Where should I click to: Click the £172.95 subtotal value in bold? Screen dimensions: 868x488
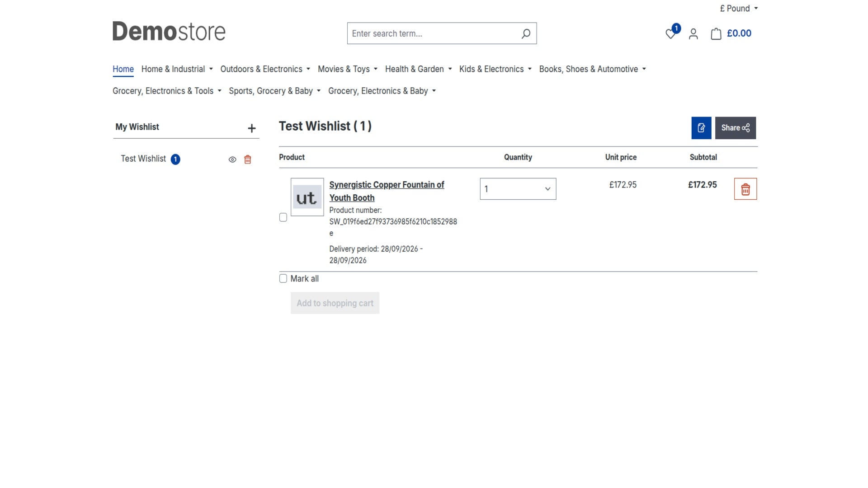tap(703, 185)
